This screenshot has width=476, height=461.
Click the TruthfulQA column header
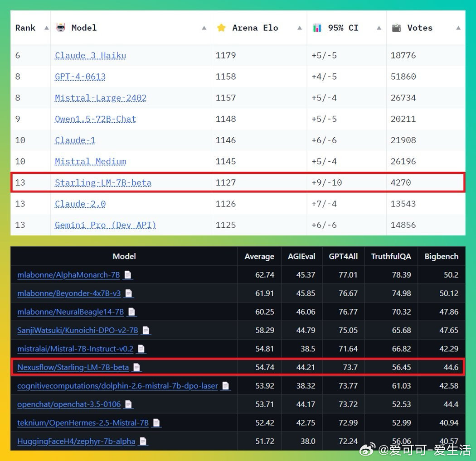coord(391,256)
